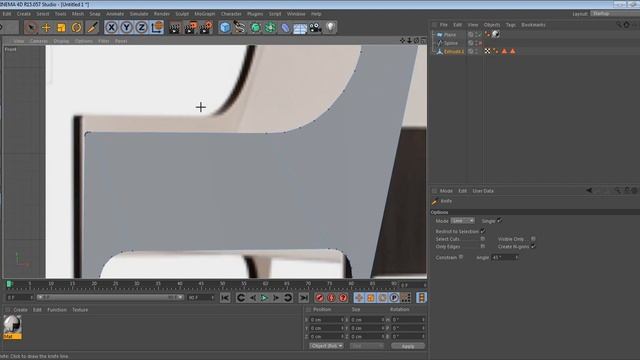Click Apply in the coordinates panel
The width and height of the screenshot is (640, 360).
(x=408, y=346)
